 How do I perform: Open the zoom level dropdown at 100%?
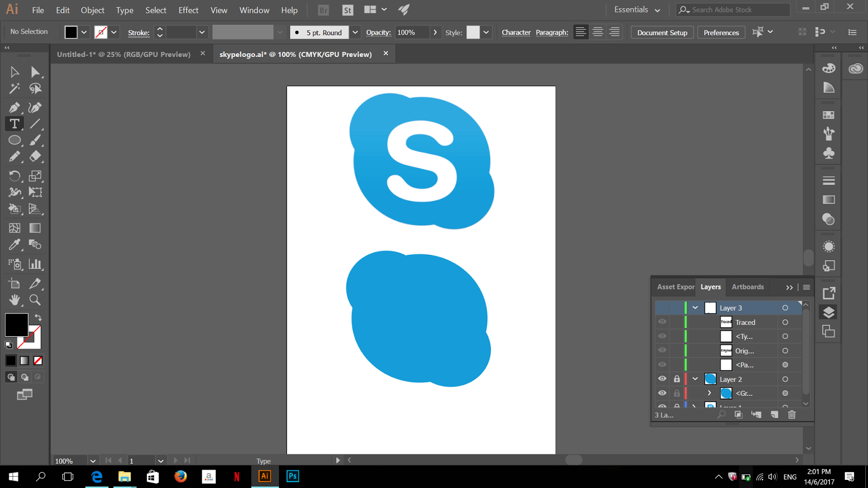(93, 461)
